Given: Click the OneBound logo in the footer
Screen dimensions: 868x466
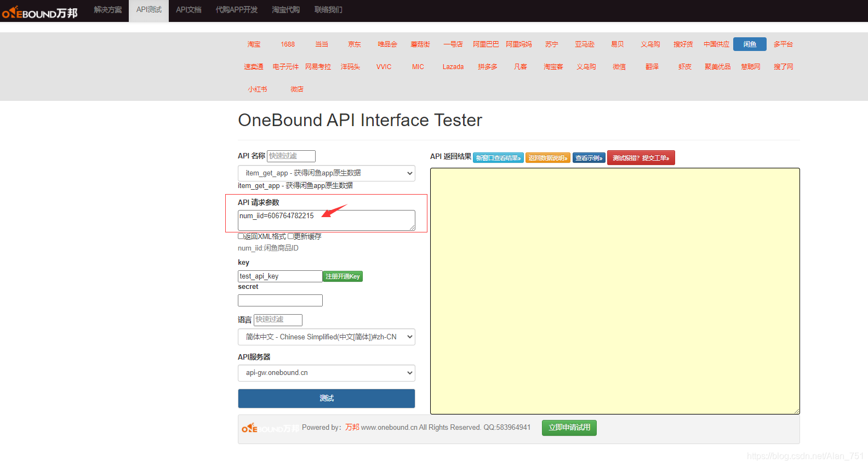Looking at the screenshot, I should [x=270, y=428].
